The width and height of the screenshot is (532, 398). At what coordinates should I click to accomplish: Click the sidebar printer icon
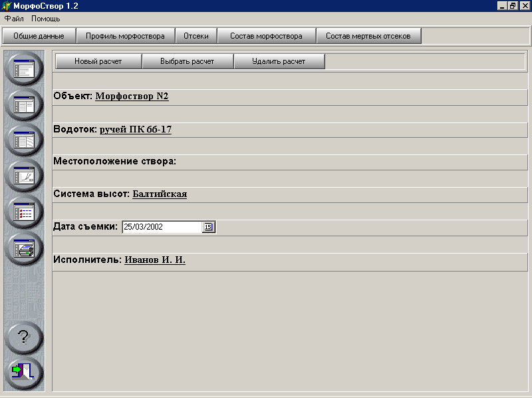[24, 248]
